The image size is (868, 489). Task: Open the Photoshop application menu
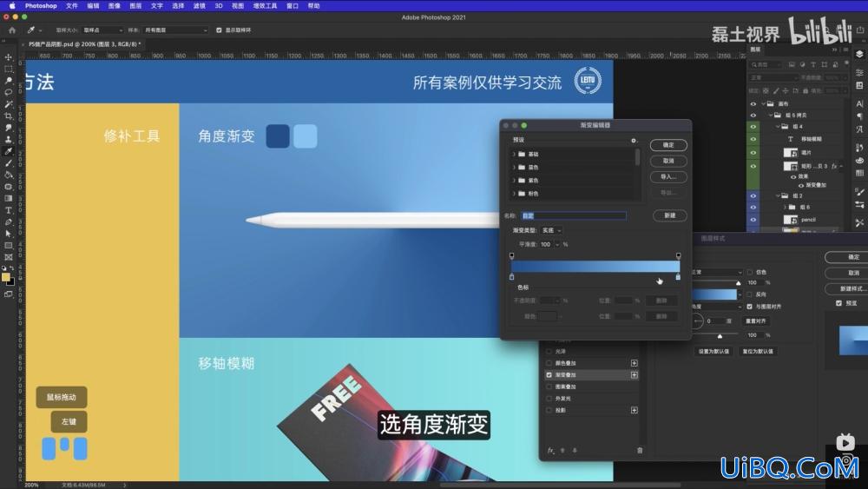click(x=41, y=5)
